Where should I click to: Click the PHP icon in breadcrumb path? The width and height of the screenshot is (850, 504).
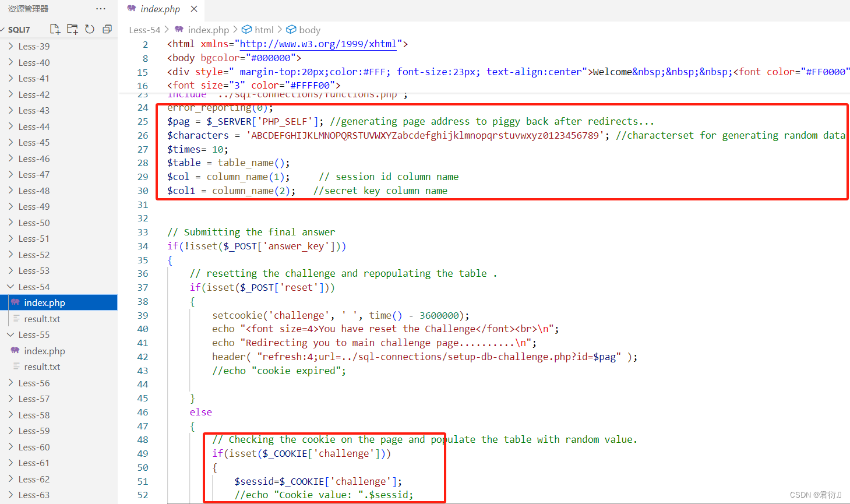click(179, 30)
